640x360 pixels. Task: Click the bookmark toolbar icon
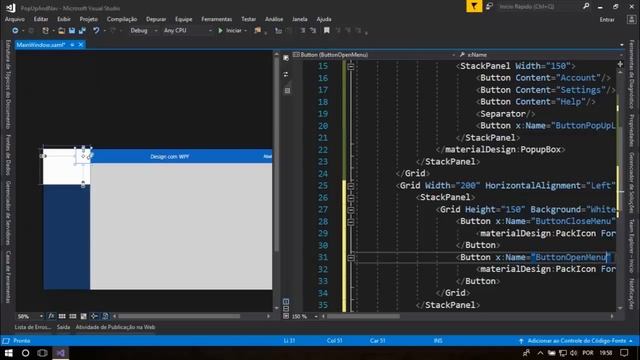(x=327, y=31)
